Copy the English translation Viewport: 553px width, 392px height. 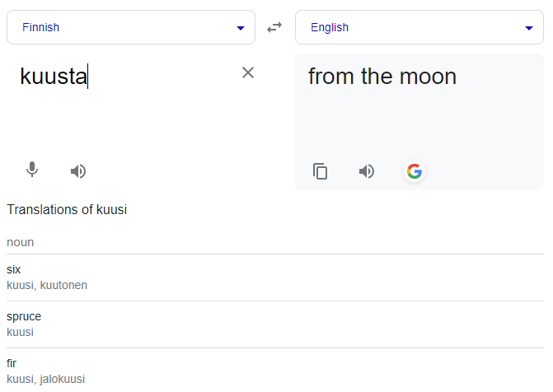[x=320, y=171]
